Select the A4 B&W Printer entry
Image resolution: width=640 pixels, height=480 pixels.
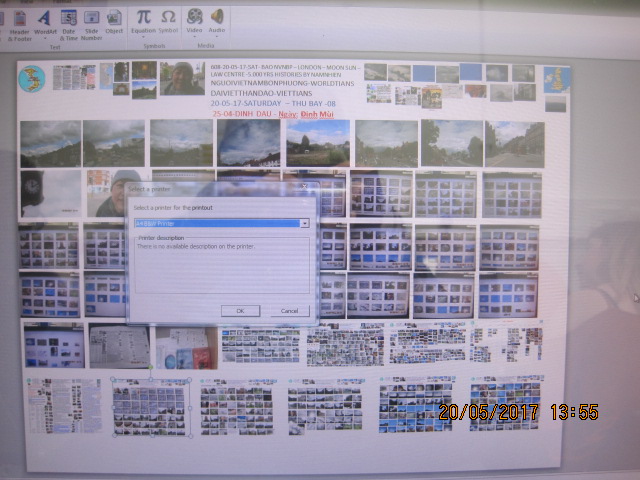click(218, 223)
